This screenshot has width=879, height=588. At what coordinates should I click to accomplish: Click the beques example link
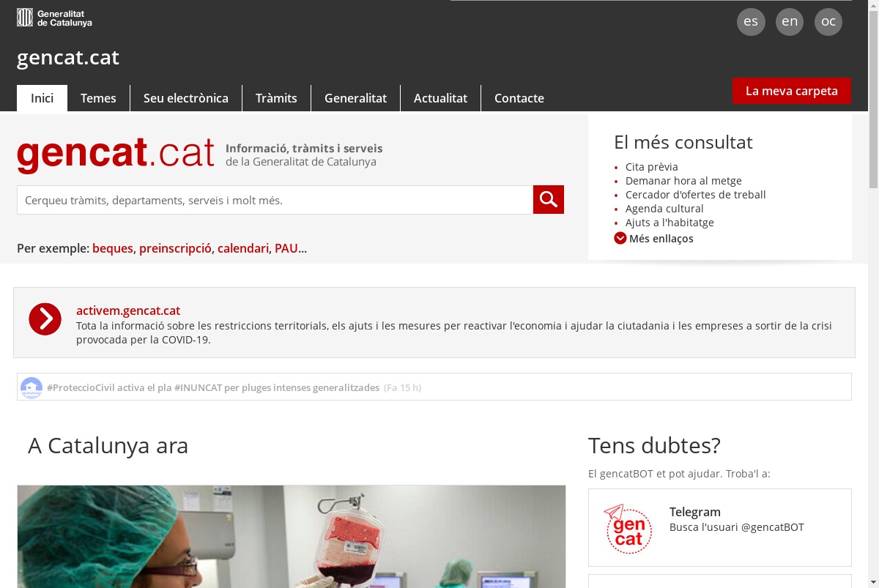click(x=113, y=248)
